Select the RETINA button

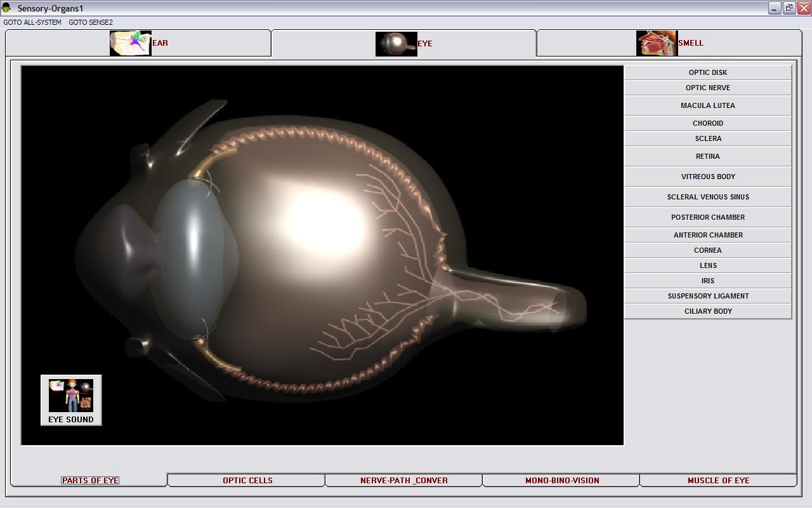(708, 156)
